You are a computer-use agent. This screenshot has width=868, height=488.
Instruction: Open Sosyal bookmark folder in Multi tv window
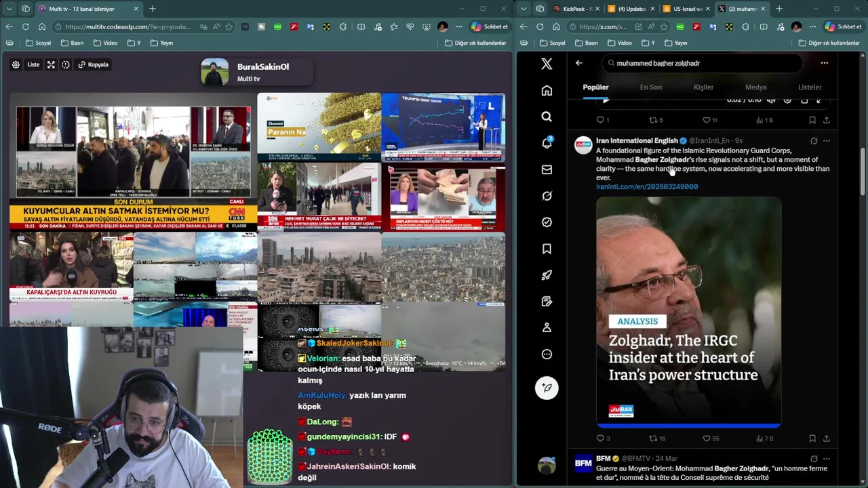(x=38, y=43)
